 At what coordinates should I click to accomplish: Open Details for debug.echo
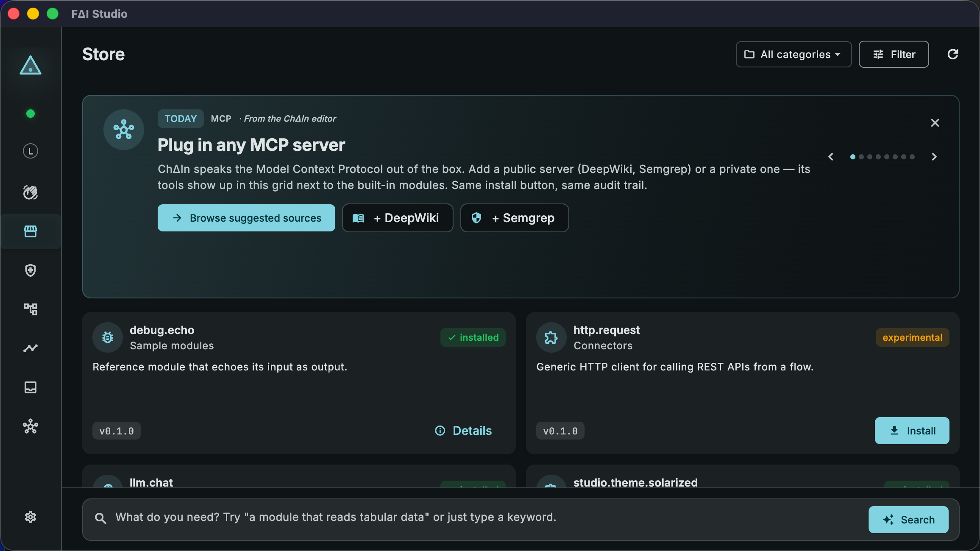click(x=463, y=431)
